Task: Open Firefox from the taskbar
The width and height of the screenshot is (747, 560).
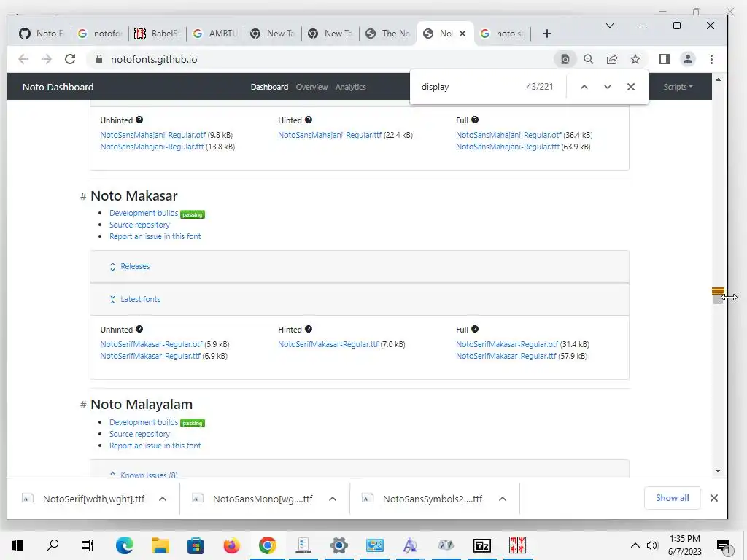Action: (x=231, y=545)
